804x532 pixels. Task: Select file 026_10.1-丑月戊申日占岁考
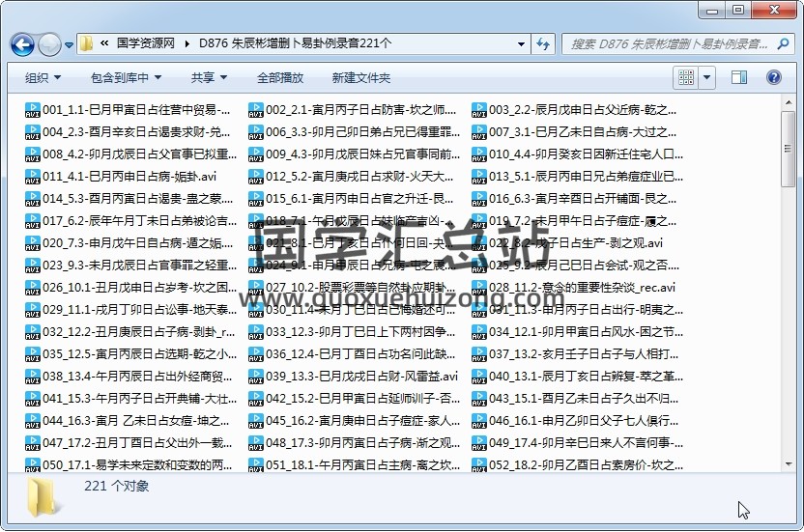(x=131, y=288)
